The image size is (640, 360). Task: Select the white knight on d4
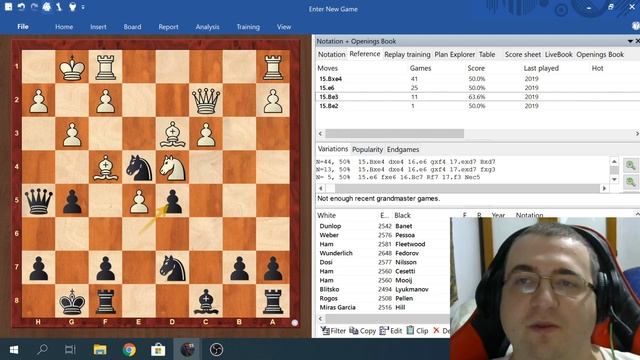[173, 167]
